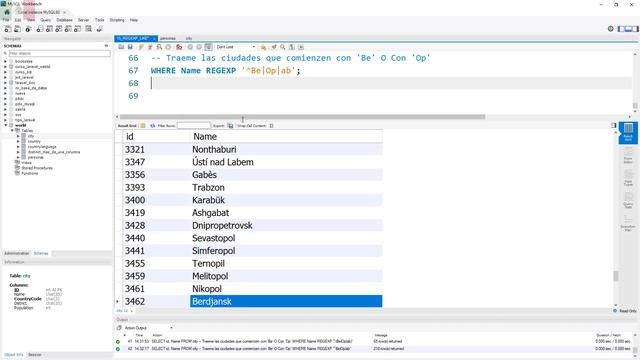Open the Execution Plan side panel
The height and width of the screenshot is (360, 640).
[628, 223]
